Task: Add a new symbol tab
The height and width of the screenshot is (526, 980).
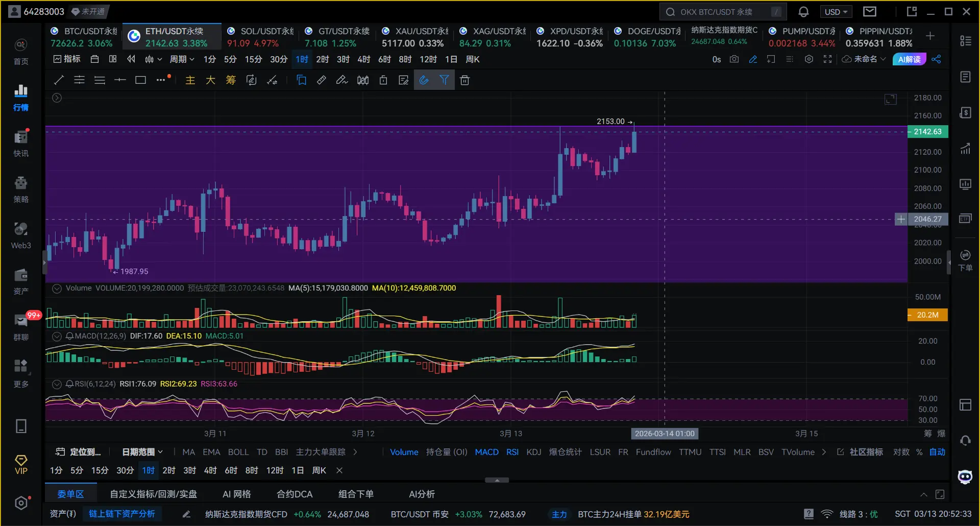Action: [x=930, y=36]
